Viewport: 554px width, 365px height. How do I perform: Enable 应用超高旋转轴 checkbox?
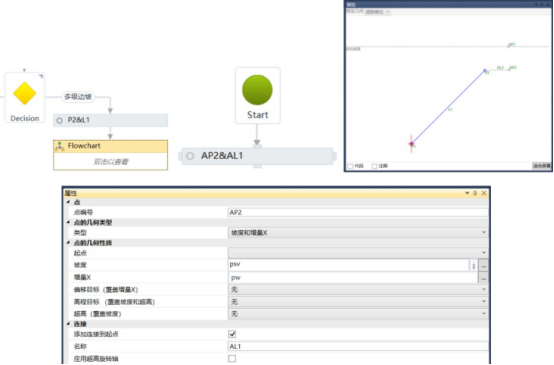point(232,358)
